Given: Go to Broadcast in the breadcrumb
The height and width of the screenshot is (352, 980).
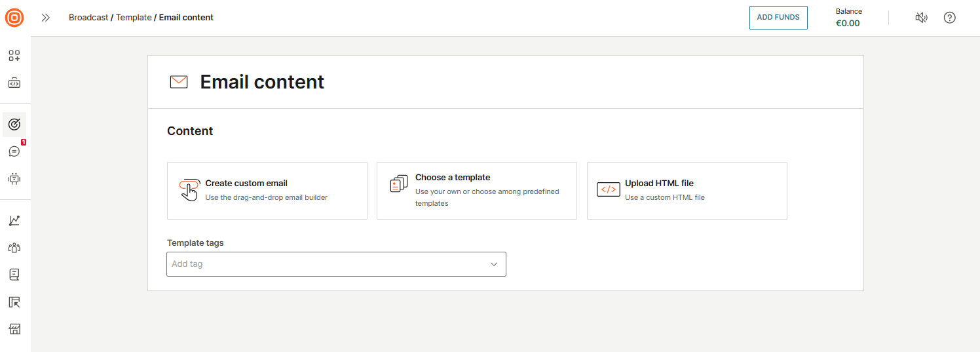Looking at the screenshot, I should (88, 18).
